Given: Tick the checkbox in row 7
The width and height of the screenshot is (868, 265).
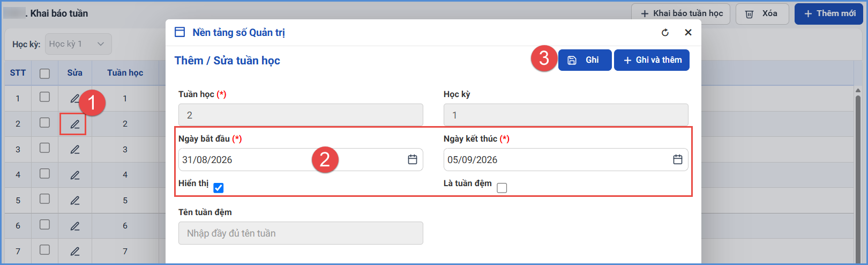Looking at the screenshot, I should pyautogui.click(x=45, y=249).
